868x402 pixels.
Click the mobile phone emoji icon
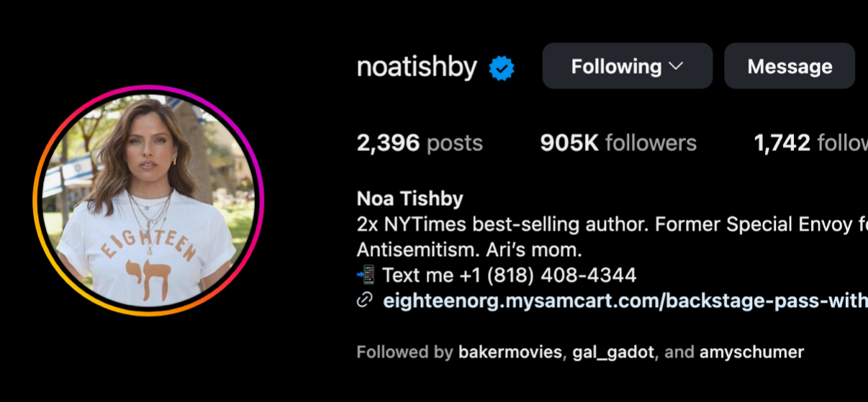(x=366, y=275)
